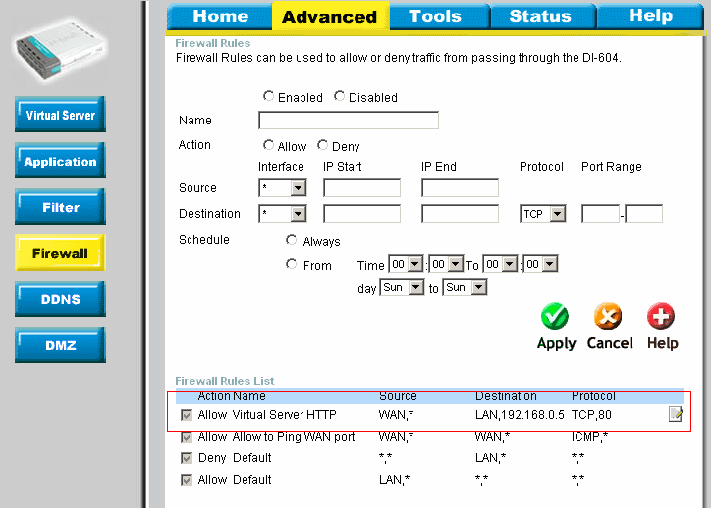
Task: Switch to the Tools tab
Action: tap(435, 16)
